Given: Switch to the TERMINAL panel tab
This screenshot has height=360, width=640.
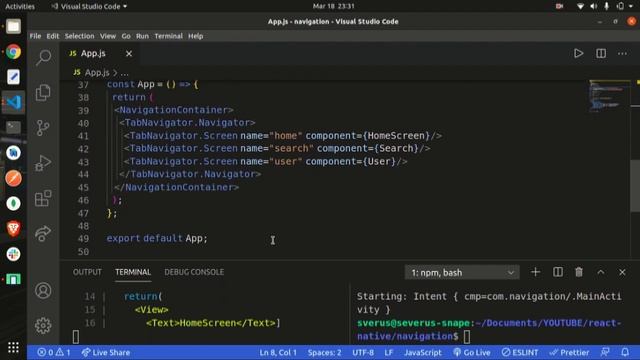Looking at the screenshot, I should point(133,272).
